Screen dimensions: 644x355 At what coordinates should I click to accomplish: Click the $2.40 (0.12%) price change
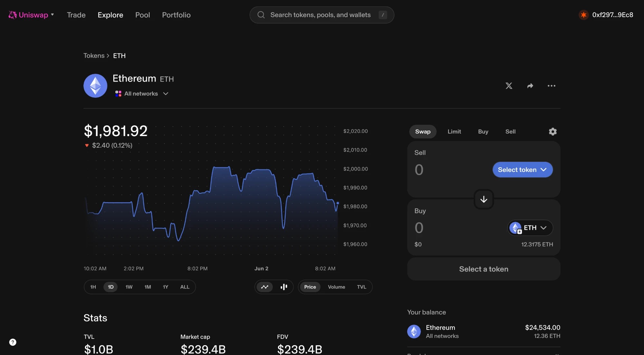pyautogui.click(x=112, y=145)
